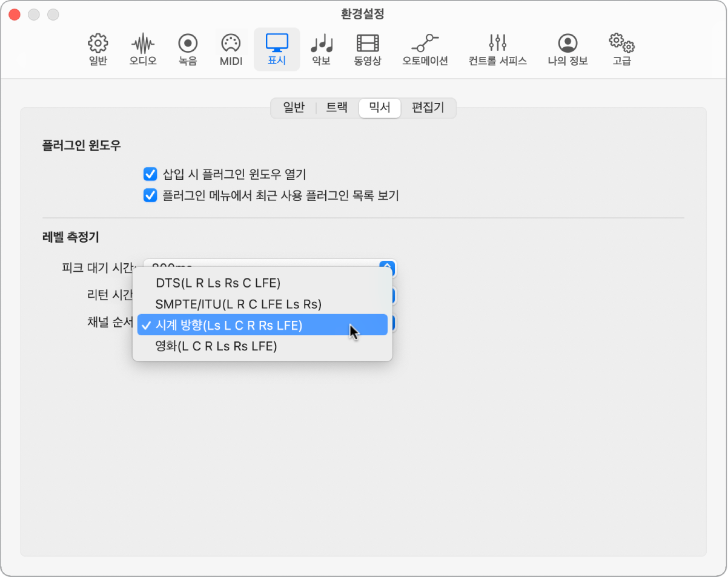728x578 pixels.
Task: Click the MIDI palette icon
Action: click(231, 44)
